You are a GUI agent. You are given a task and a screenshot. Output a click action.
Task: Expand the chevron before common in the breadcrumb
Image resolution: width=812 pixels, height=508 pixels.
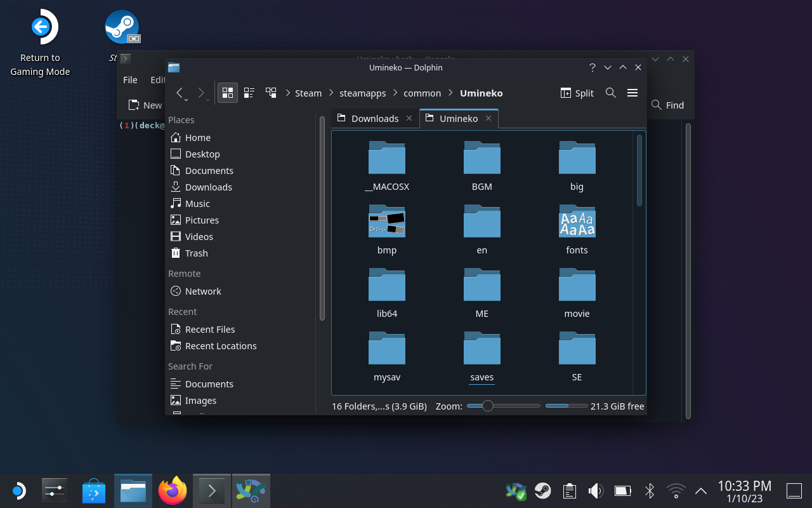point(396,93)
